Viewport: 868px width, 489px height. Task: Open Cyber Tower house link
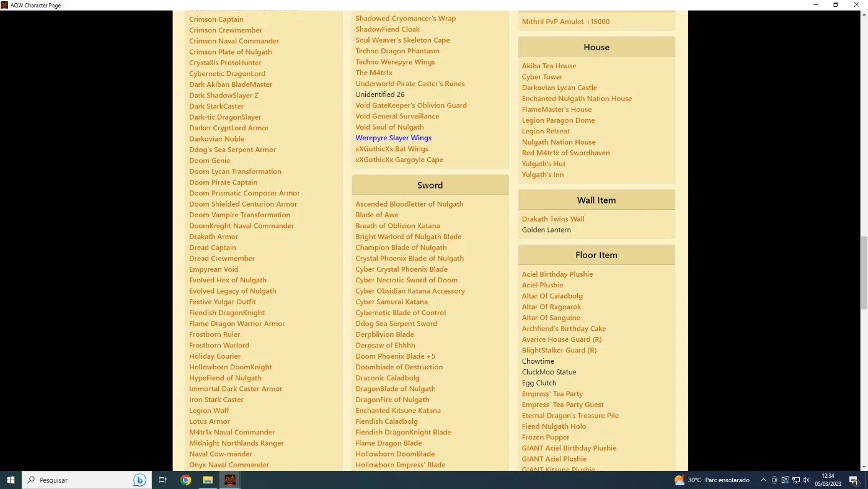542,77
